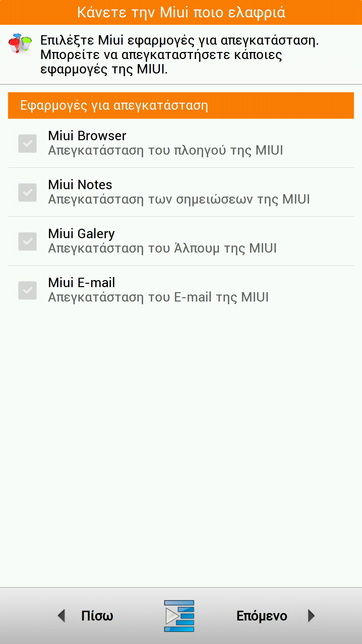Select the Miui E-mail list item label
362x644 pixels.
coord(81,283)
